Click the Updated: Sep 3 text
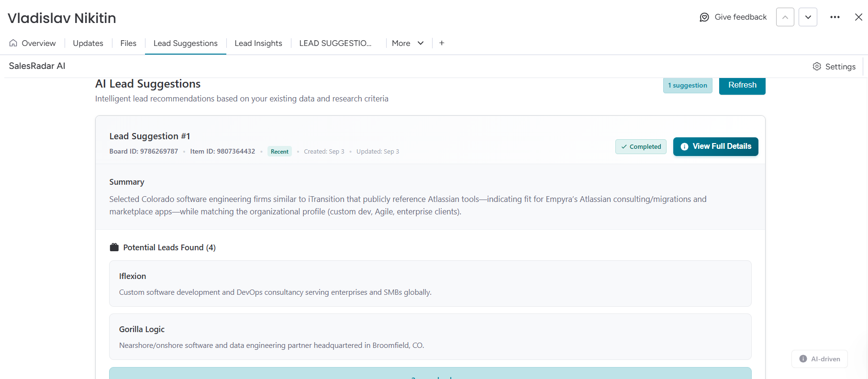Image resolution: width=868 pixels, height=379 pixels. pos(378,152)
